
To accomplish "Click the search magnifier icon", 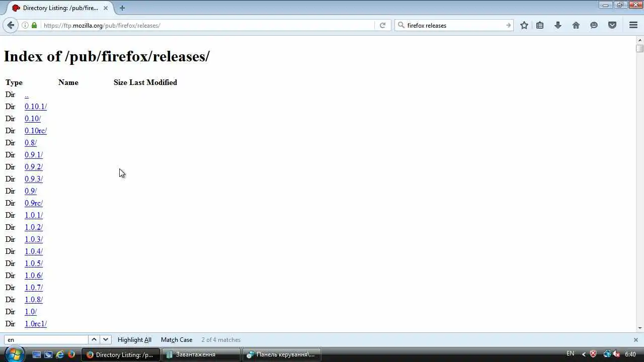I will click(x=401, y=25).
